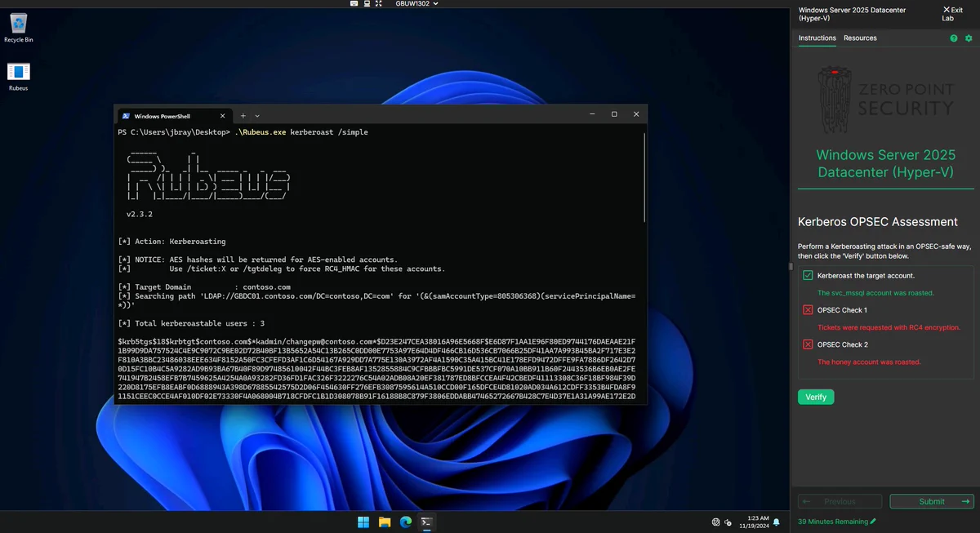Screen dimensions: 980x533
Task: Click the '39 Minutes Remaining' label
Action: [832, 521]
